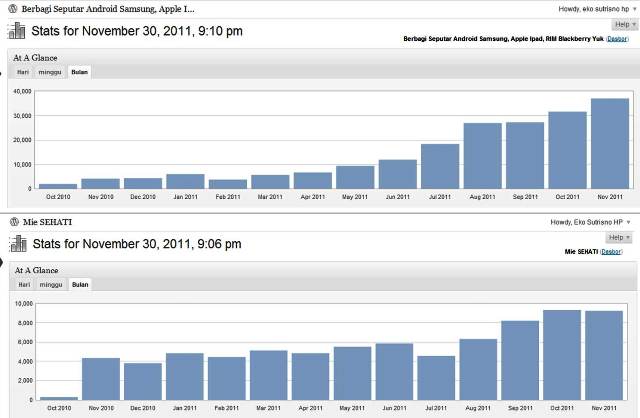Switch to minggu tab in Mie SEHATI stats
The width and height of the screenshot is (640, 418).
(x=51, y=284)
